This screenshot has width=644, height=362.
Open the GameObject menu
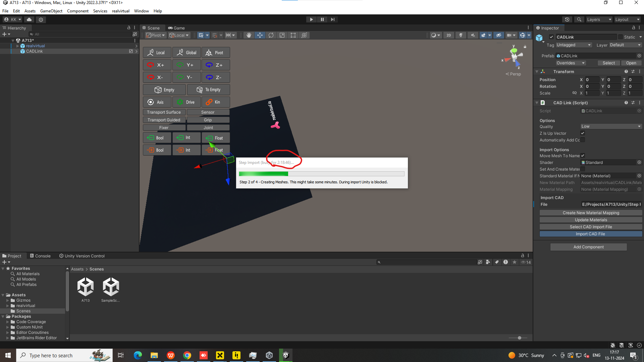coord(51,11)
